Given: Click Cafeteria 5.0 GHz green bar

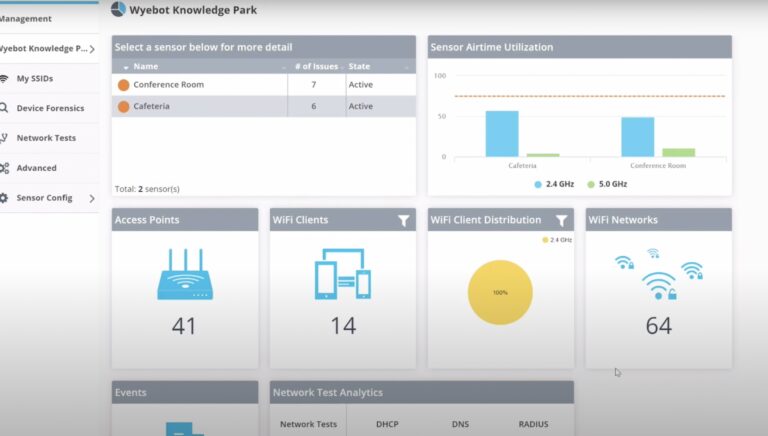Looking at the screenshot, I should point(543,155).
